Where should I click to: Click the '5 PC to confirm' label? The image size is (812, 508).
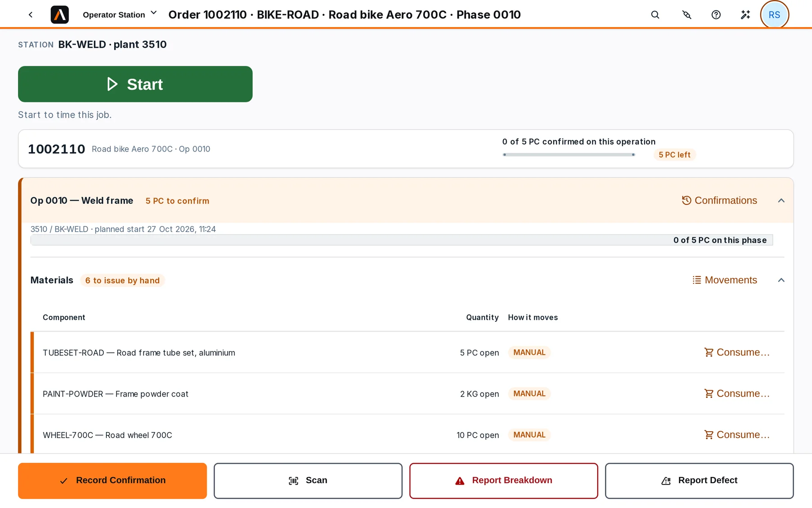[177, 201]
